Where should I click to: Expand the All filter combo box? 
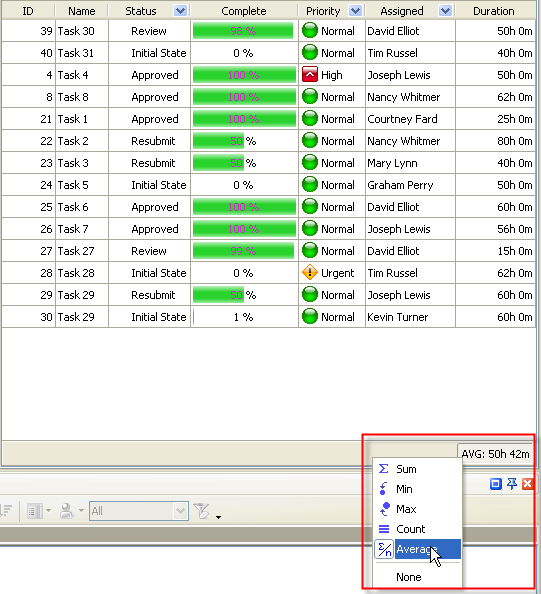pyautogui.click(x=181, y=511)
